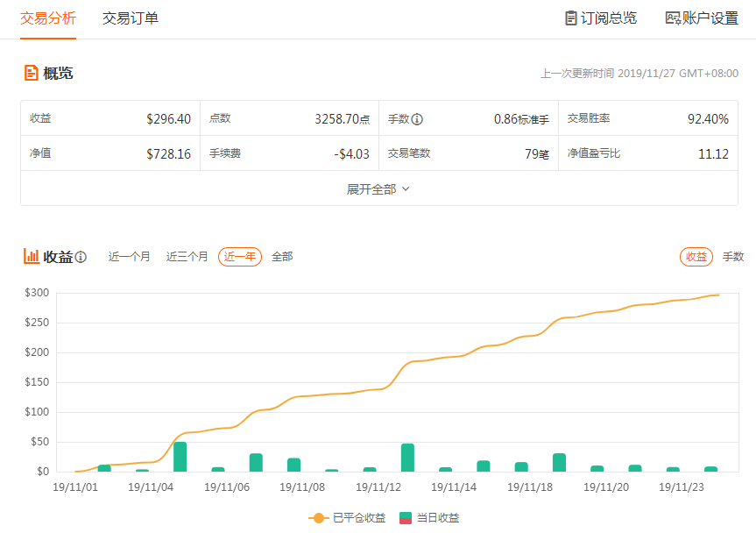Click the 收益 bar chart icon
The height and width of the screenshot is (533, 756).
click(x=32, y=256)
